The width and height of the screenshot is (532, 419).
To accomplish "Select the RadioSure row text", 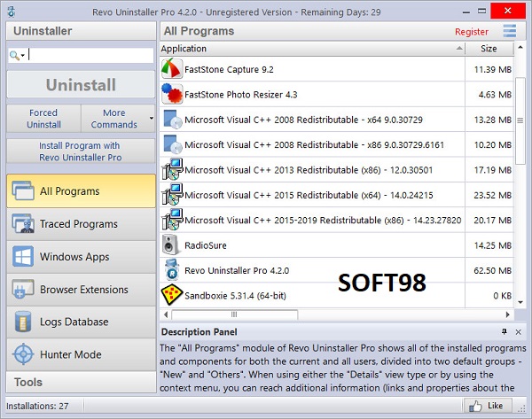I will 206,245.
